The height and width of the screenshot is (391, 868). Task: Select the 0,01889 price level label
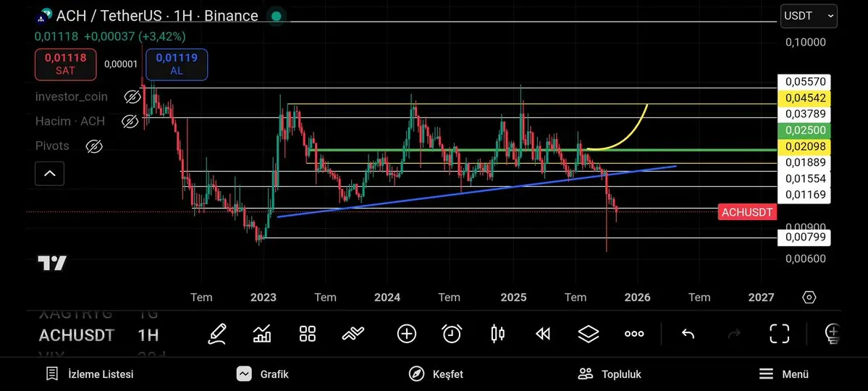[x=804, y=163]
